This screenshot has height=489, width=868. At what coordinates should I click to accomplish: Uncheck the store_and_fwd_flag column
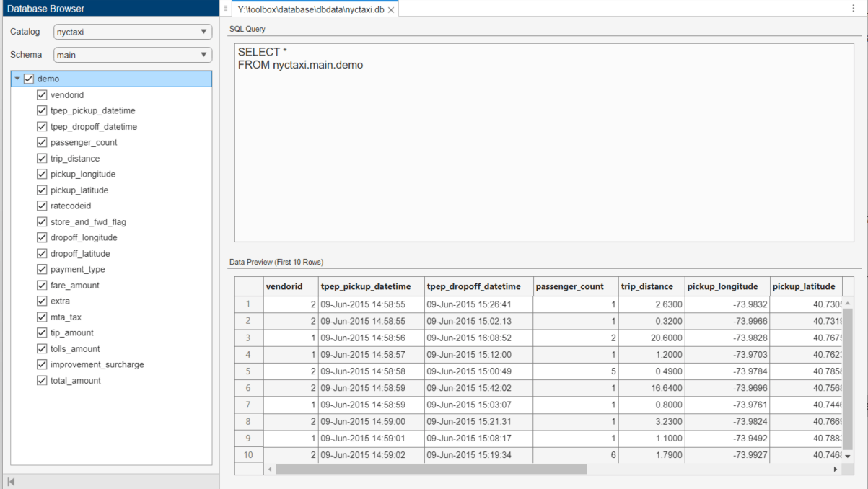(x=42, y=221)
